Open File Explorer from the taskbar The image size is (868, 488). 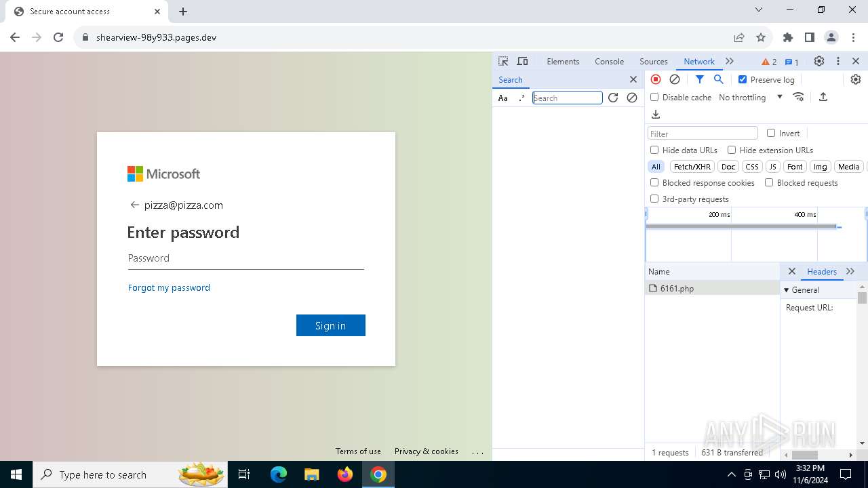click(312, 474)
